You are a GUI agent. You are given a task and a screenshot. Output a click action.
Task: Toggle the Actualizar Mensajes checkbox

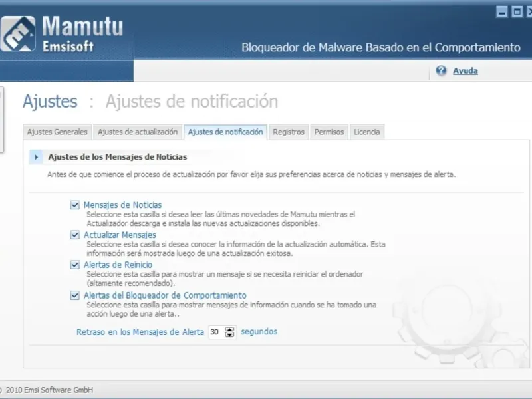click(75, 235)
